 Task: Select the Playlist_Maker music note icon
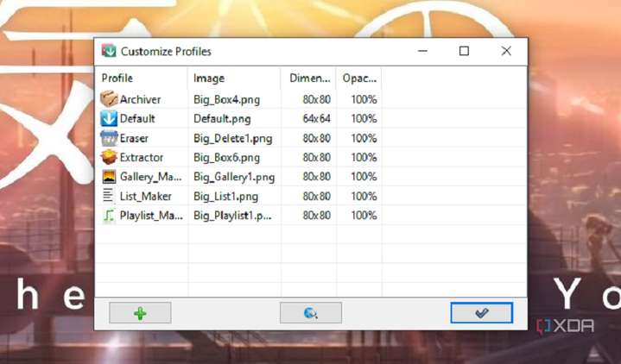pyautogui.click(x=109, y=216)
